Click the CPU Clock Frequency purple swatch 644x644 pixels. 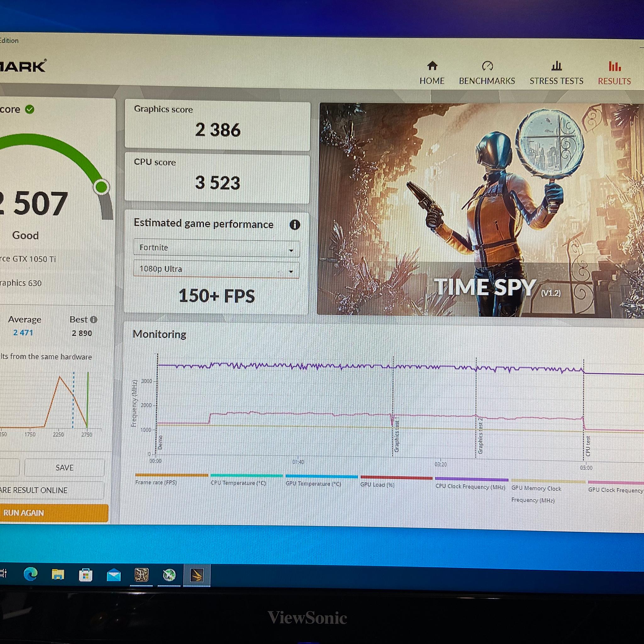471,479
